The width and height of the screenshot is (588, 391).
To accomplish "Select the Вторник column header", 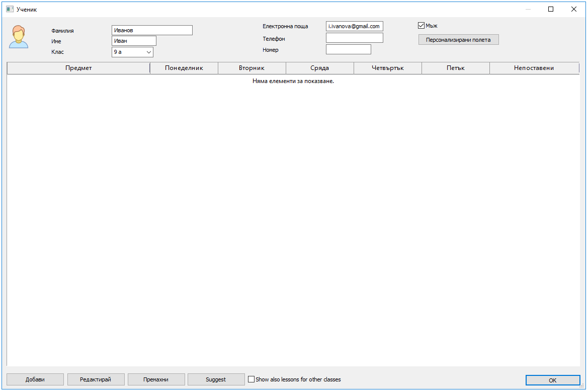I will pyautogui.click(x=252, y=68).
